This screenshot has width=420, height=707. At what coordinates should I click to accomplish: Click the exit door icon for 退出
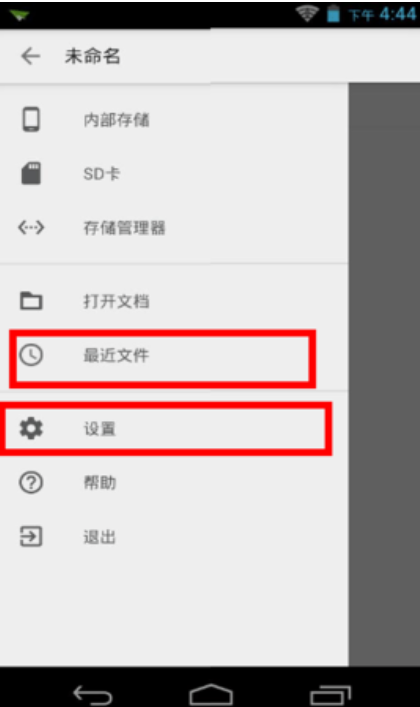click(x=31, y=537)
